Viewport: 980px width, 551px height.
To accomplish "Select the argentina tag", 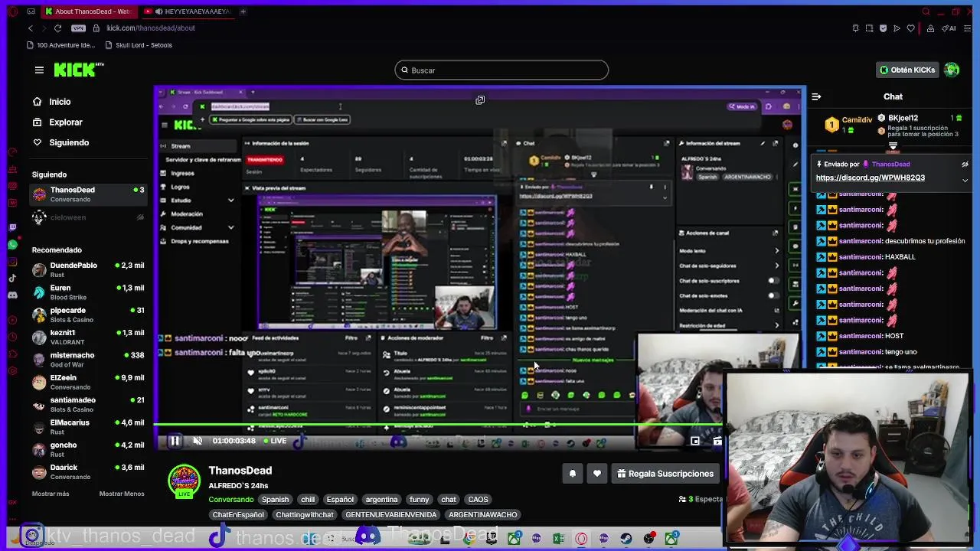I will click(381, 500).
